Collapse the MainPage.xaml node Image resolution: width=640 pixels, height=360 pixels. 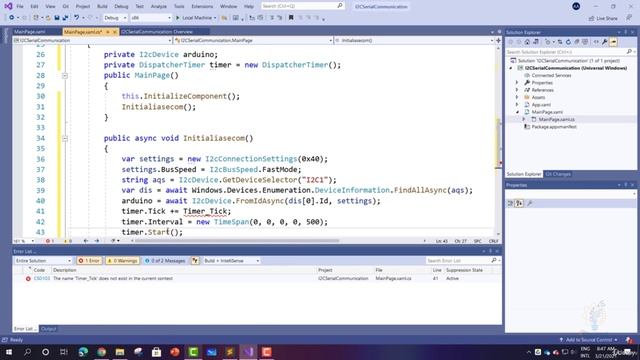(517, 112)
